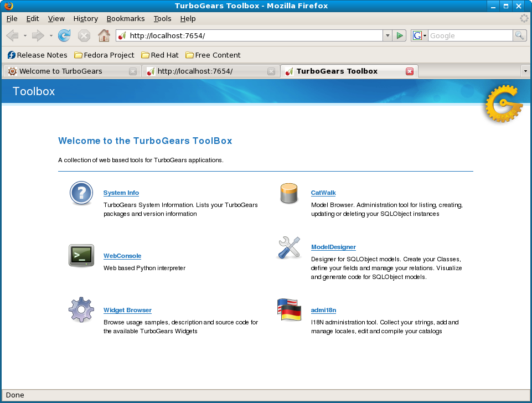Viewport: 532px width, 403px height.
Task: Click the Welcome to the TurboGears ToolBox heading
Action: click(x=145, y=141)
